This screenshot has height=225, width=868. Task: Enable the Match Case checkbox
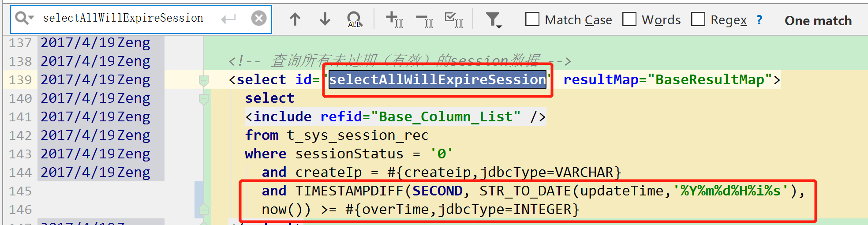point(532,19)
